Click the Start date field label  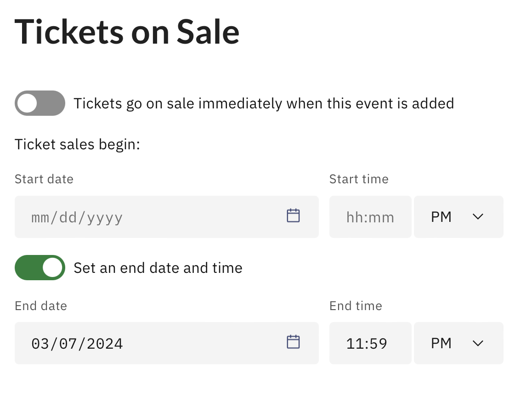tap(44, 179)
